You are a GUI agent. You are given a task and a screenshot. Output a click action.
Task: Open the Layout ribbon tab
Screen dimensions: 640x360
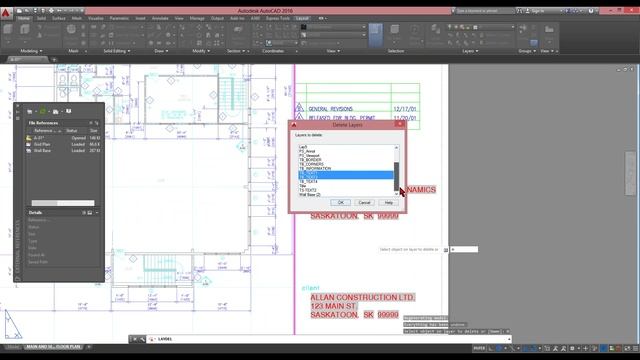[x=302, y=18]
